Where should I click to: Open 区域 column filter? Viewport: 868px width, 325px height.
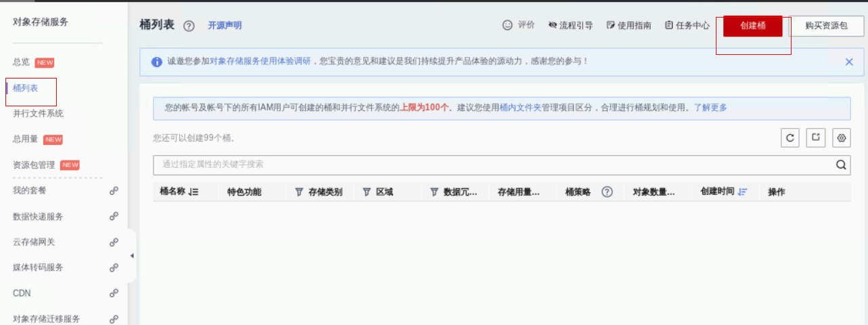coord(367,192)
